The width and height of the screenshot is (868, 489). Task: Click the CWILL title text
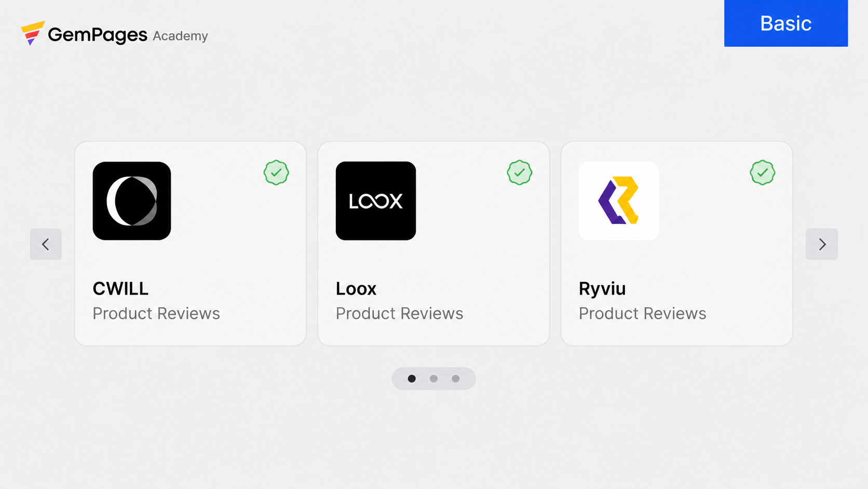[120, 288]
